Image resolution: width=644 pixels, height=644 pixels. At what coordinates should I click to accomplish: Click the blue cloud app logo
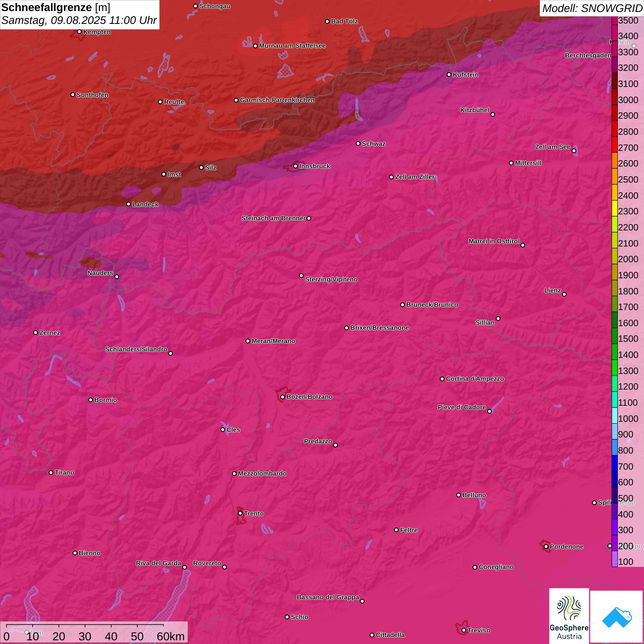pyautogui.click(x=616, y=617)
